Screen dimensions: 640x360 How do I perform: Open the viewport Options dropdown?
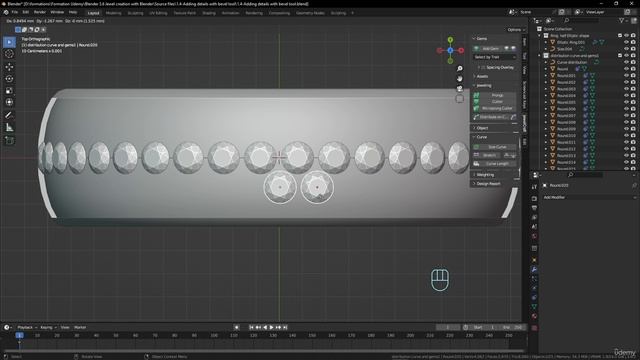(516, 30)
